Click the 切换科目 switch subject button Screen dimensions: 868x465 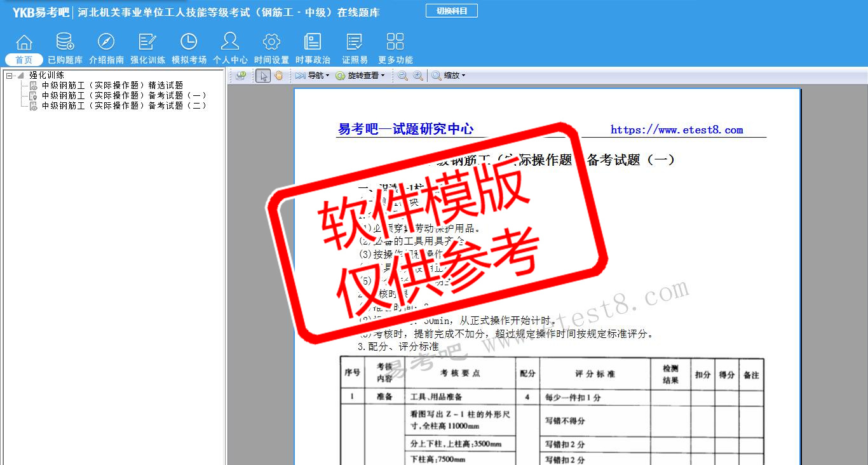pyautogui.click(x=451, y=11)
